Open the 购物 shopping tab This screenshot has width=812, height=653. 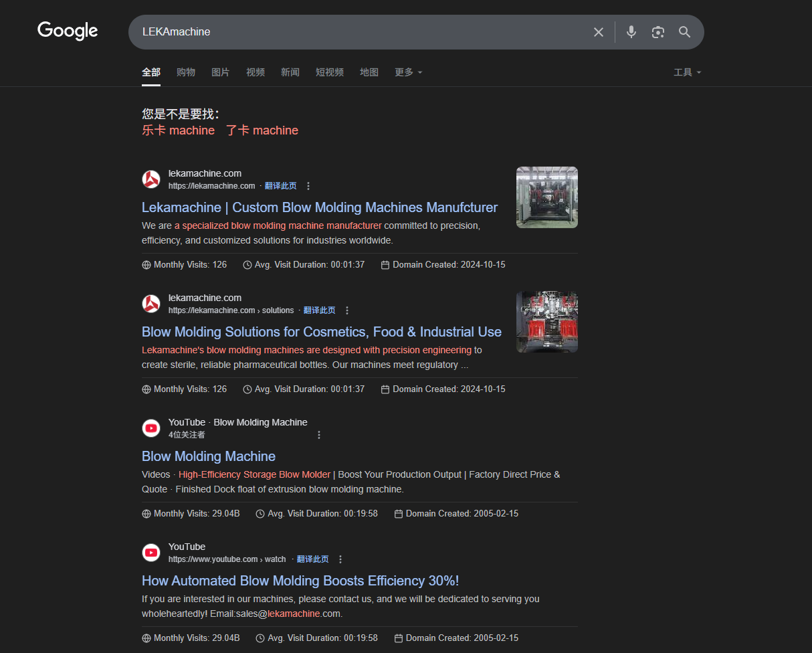tap(185, 72)
